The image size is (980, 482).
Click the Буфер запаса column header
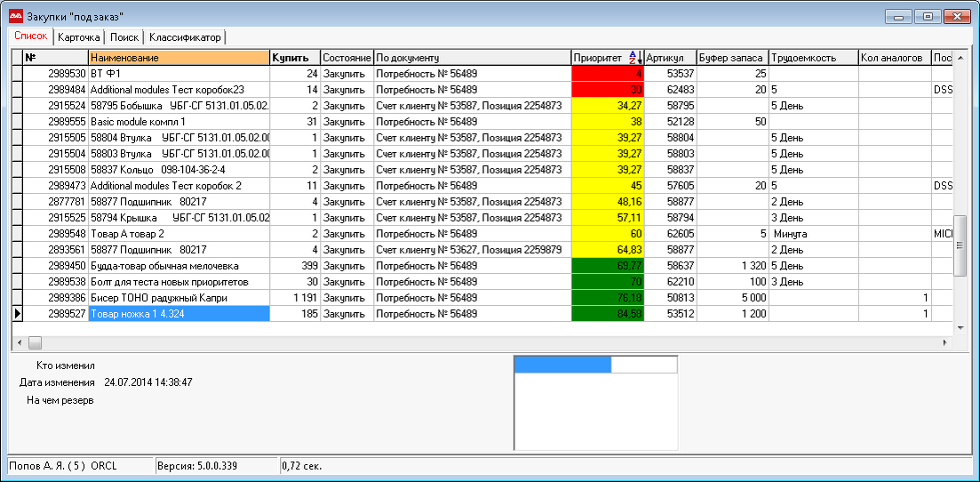732,58
